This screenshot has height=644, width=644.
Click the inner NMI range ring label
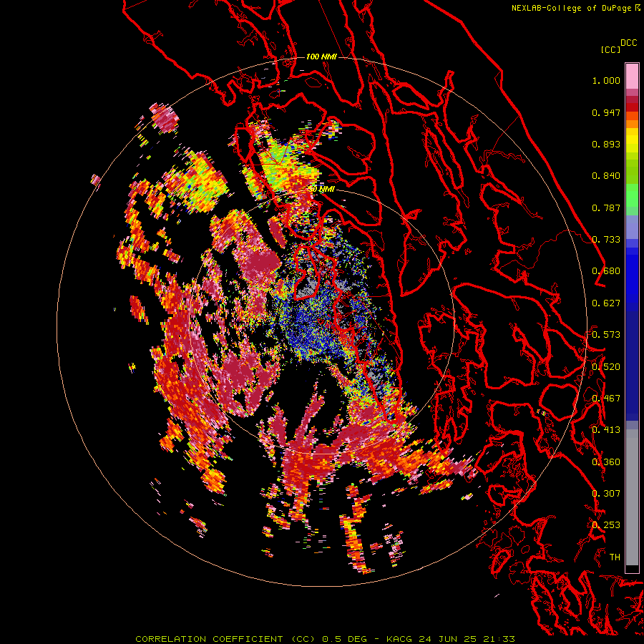click(x=322, y=190)
